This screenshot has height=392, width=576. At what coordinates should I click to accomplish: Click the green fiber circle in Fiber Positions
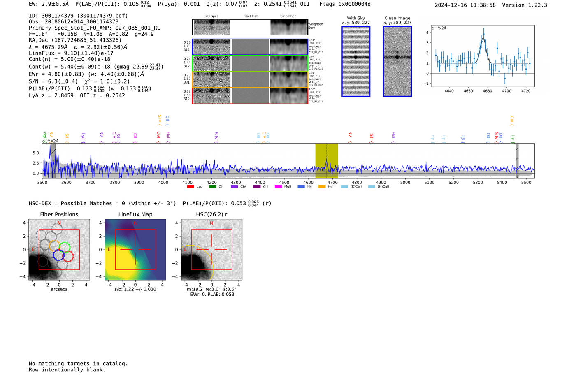pyautogui.click(x=65, y=248)
